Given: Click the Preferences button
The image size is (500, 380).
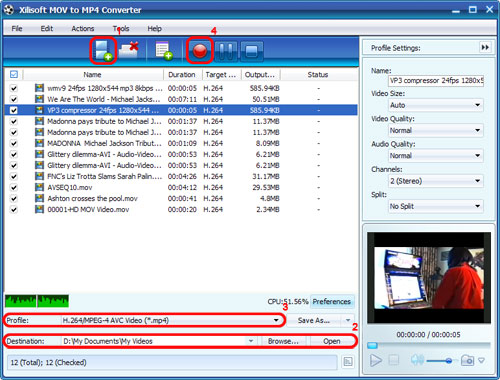Looking at the screenshot, I should point(332,301).
